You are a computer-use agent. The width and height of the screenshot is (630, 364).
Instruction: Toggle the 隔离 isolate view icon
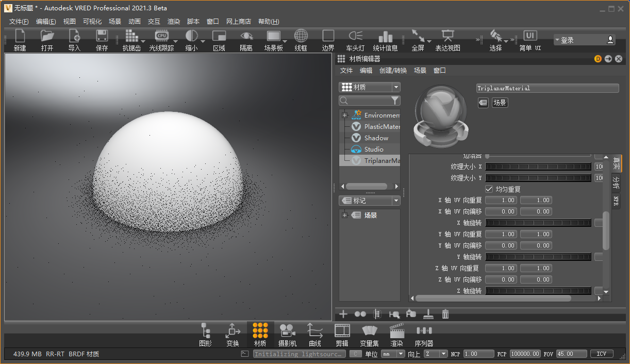pyautogui.click(x=246, y=36)
